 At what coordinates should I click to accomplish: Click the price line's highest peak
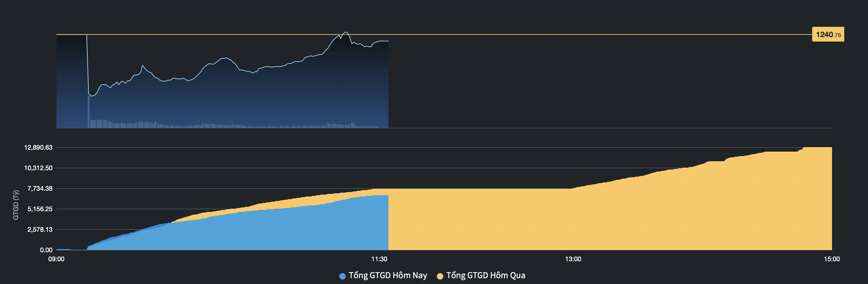tap(346, 32)
